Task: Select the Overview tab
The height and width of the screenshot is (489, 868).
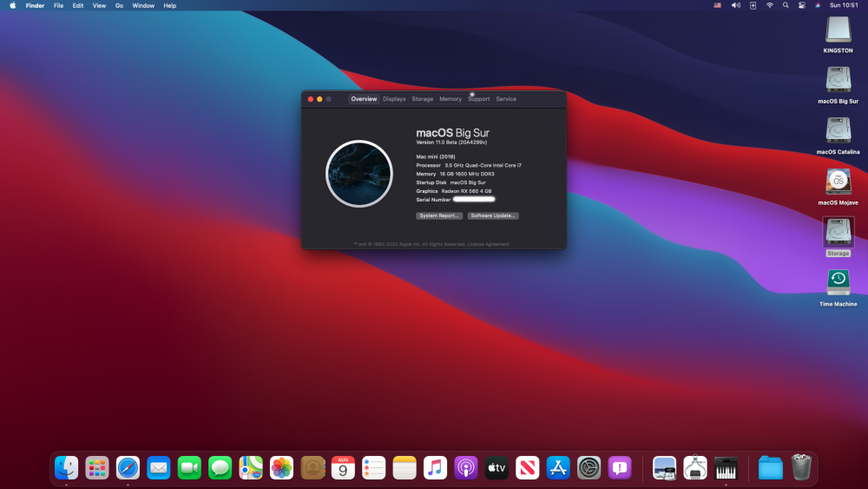Action: pos(364,99)
